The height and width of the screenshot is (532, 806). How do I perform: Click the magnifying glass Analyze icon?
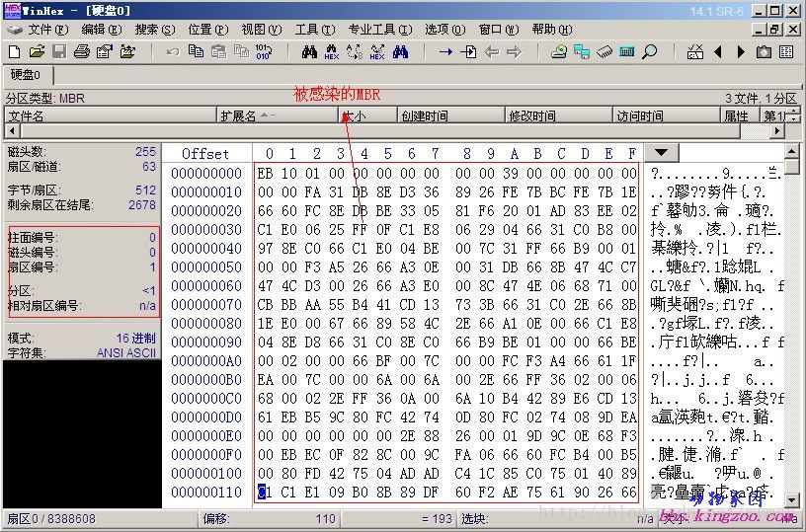tap(650, 52)
